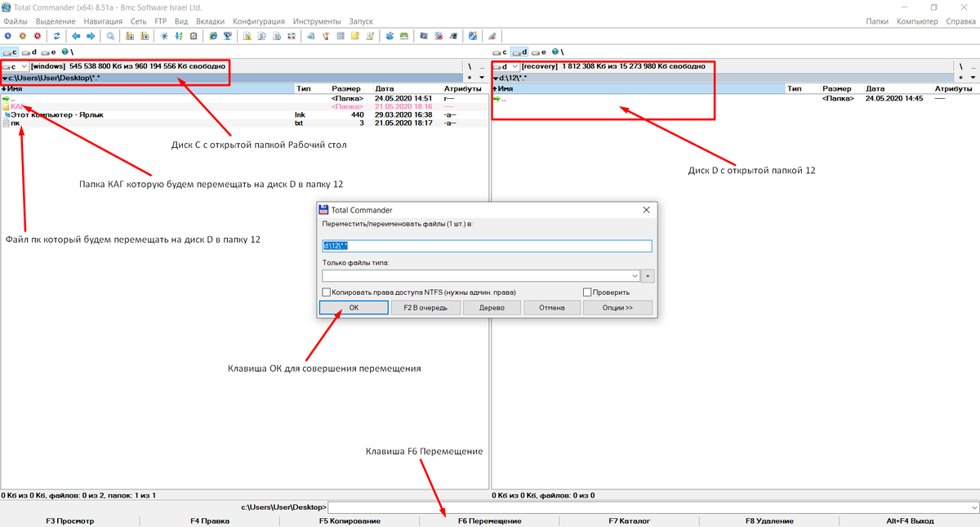Screen dimensions: 980x527
Task: Open the Компьютер menu at top right
Action: 917,21
